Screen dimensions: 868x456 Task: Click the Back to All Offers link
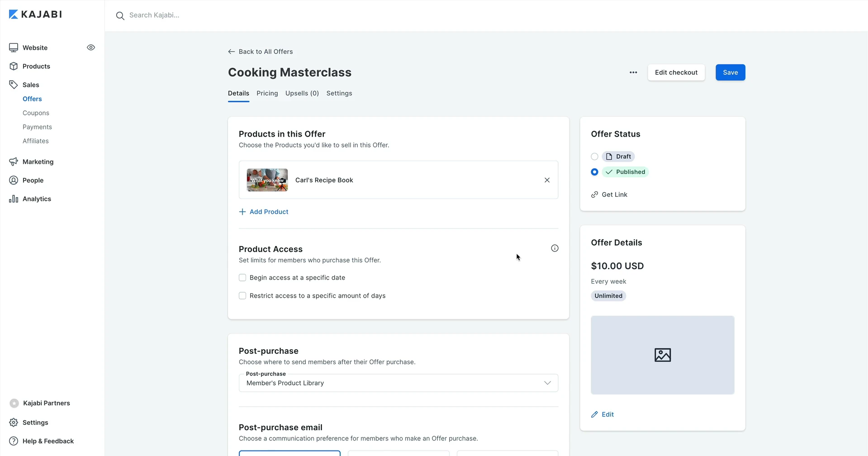click(266, 52)
